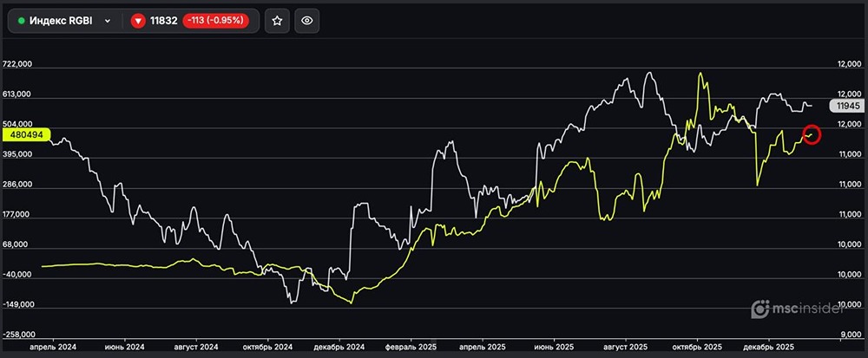Click the green status dot beside Индекс RGBI
The height and width of the screenshot is (358, 868).
[21, 21]
